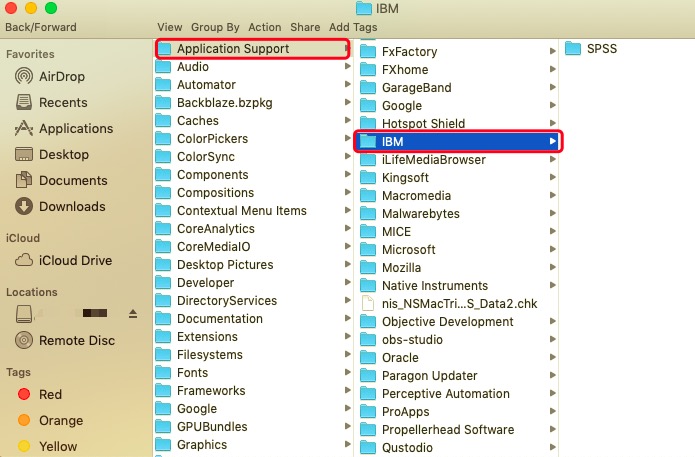The image size is (695, 457).
Task: Select the nis_NSMacTri...S_Data2.chk file icon
Action: point(368,304)
